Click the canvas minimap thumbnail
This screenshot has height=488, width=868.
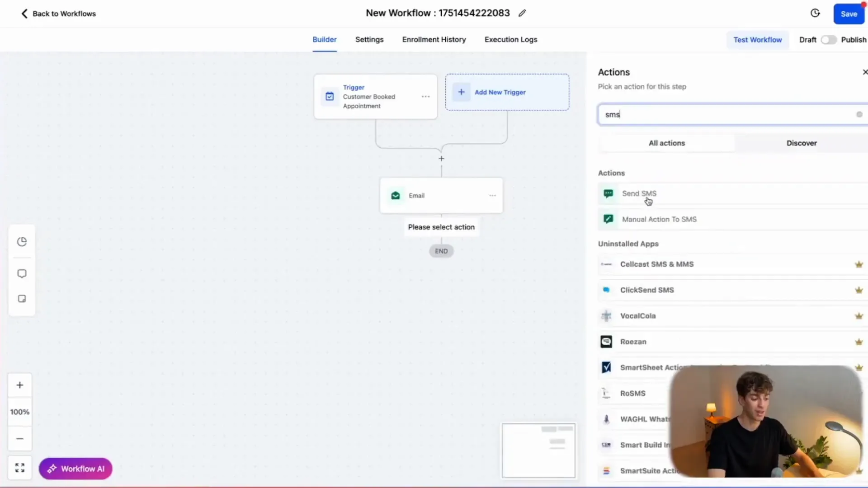[538, 450]
